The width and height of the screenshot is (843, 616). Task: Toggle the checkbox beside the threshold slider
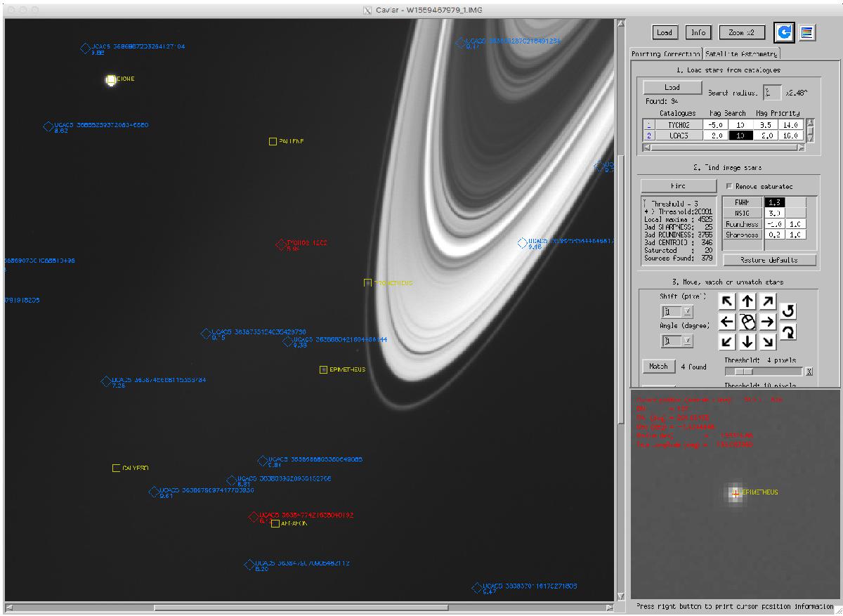tap(809, 371)
